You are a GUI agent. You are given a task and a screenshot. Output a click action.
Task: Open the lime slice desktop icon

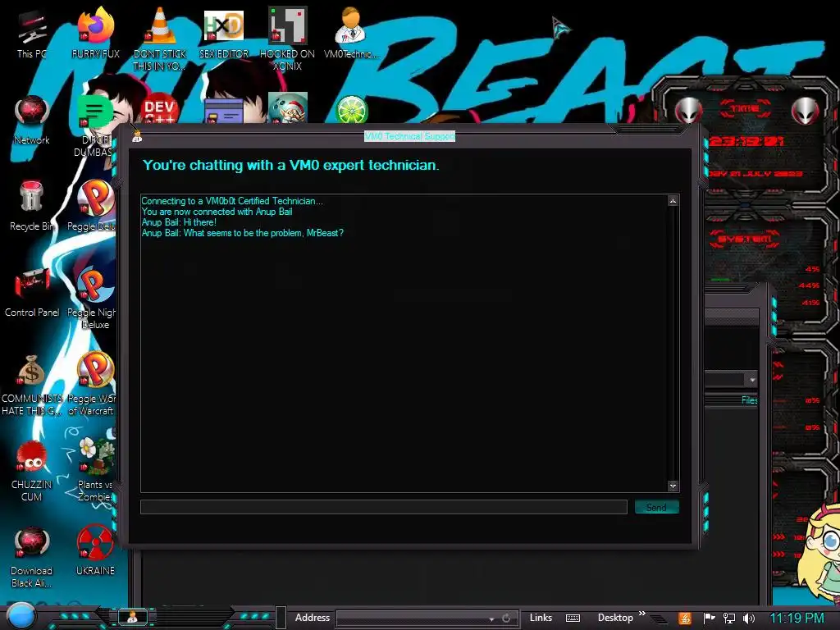coord(351,110)
